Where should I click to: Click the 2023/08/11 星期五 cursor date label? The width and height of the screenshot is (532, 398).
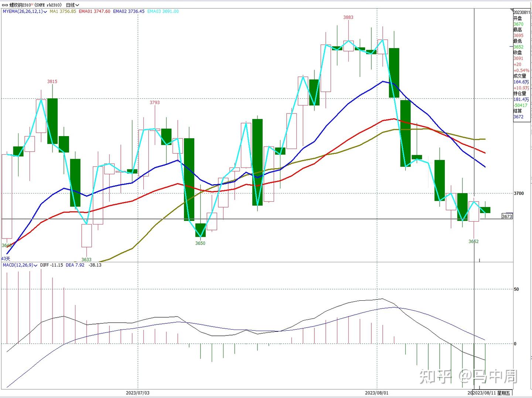(491, 393)
